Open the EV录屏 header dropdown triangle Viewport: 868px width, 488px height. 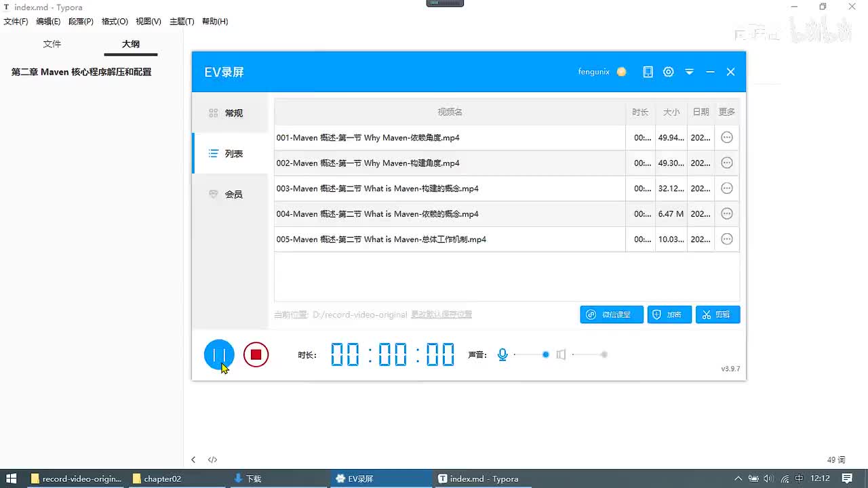click(690, 72)
